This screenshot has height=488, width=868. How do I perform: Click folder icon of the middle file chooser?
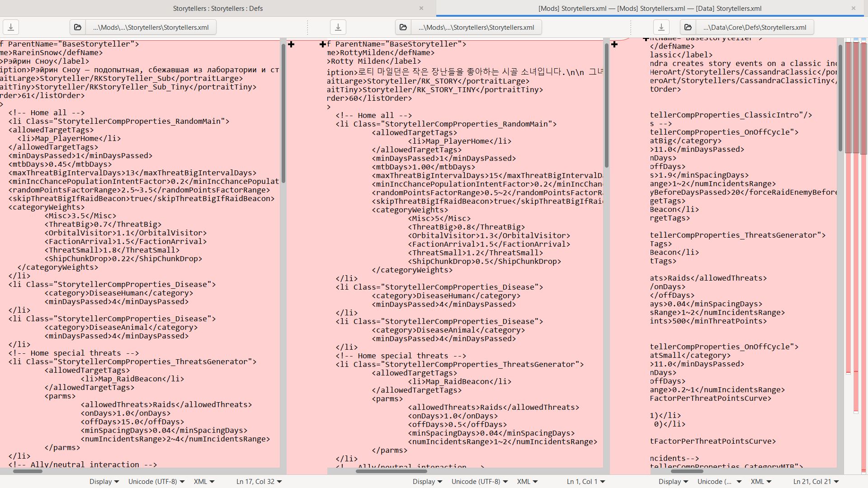click(x=403, y=27)
